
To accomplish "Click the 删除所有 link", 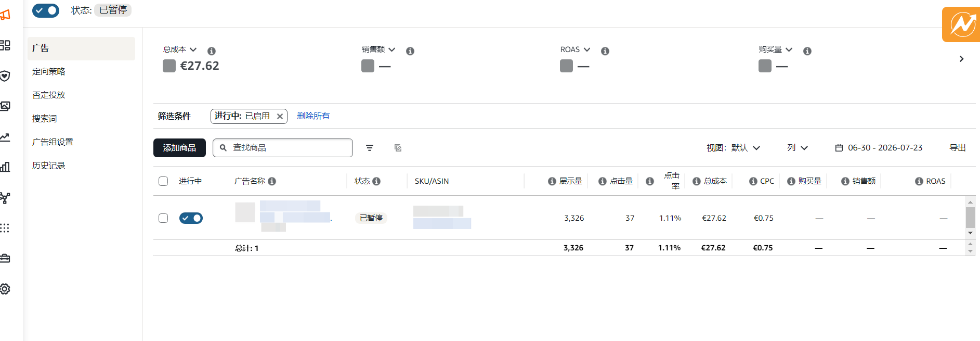I will 313,116.
